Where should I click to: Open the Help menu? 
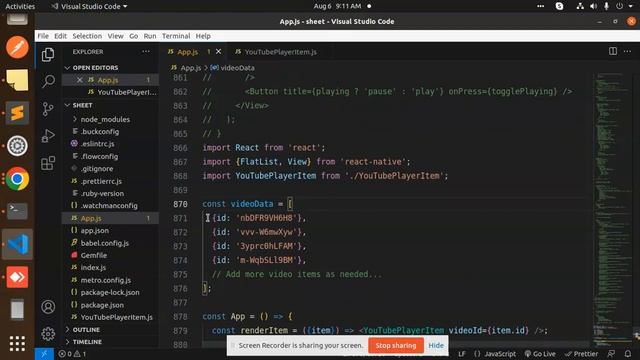click(x=203, y=36)
